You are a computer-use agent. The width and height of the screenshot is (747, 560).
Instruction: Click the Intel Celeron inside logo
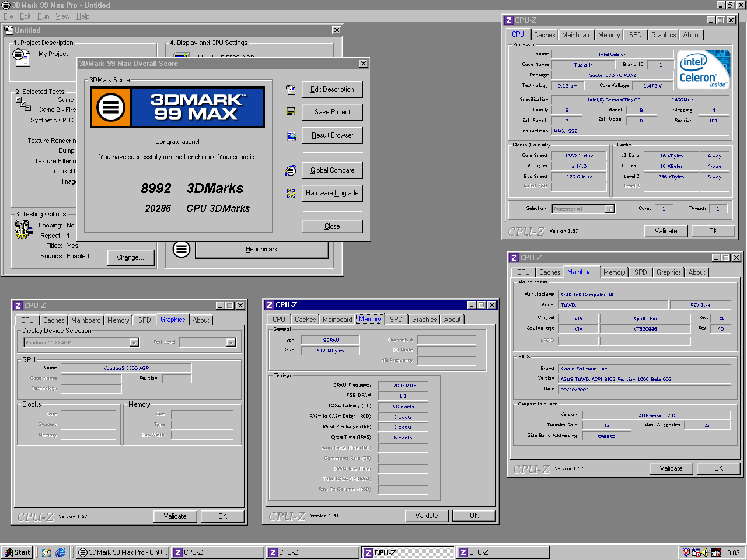coord(703,69)
